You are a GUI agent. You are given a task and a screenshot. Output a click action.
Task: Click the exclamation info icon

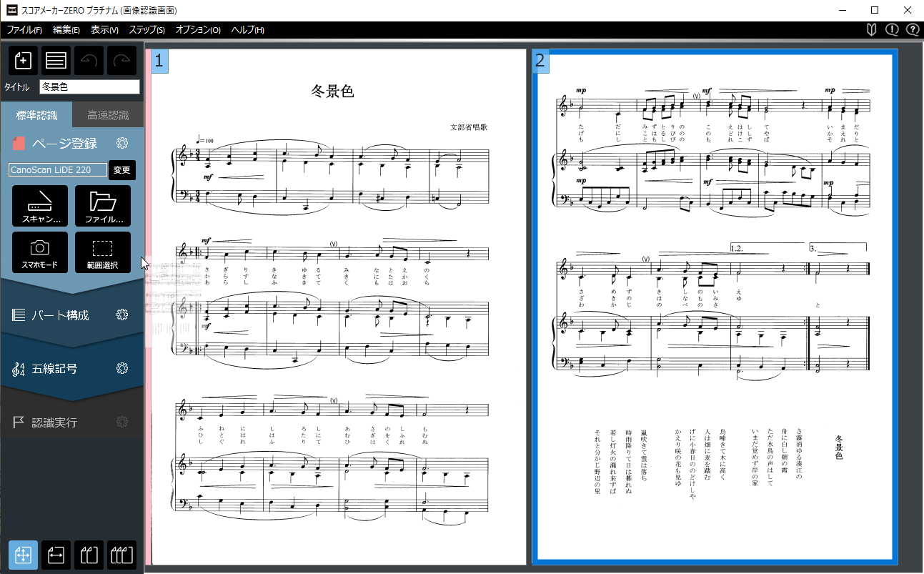[892, 29]
